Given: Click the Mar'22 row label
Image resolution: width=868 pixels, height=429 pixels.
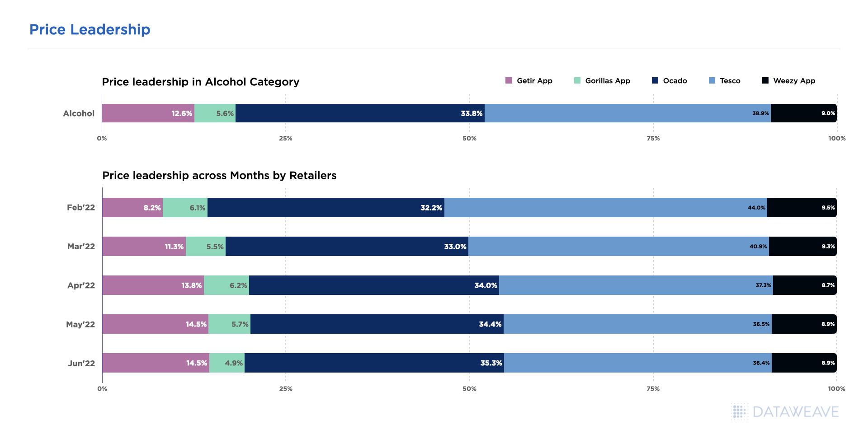Looking at the screenshot, I should click(x=81, y=247).
